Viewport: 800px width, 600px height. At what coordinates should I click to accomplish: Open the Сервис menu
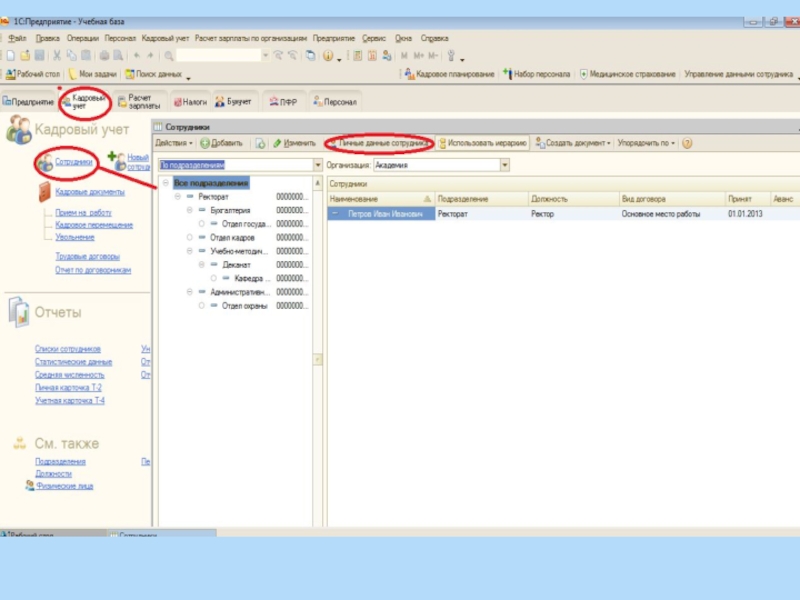click(374, 37)
